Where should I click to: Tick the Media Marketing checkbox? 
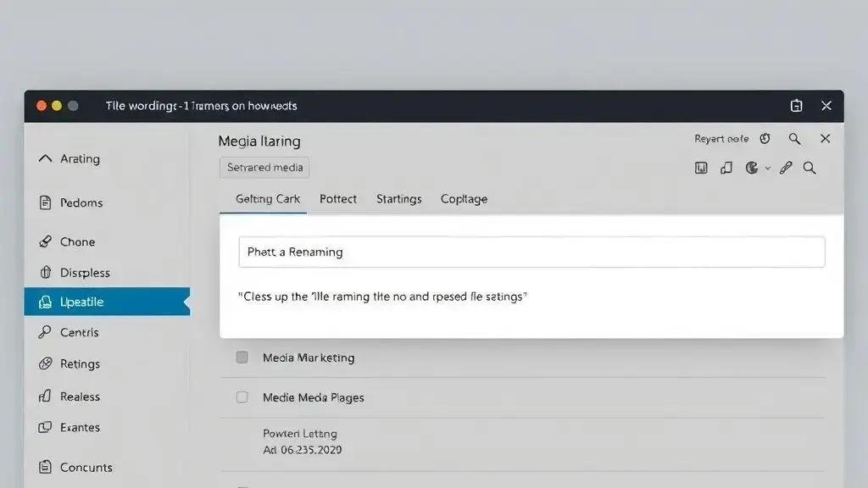(242, 358)
